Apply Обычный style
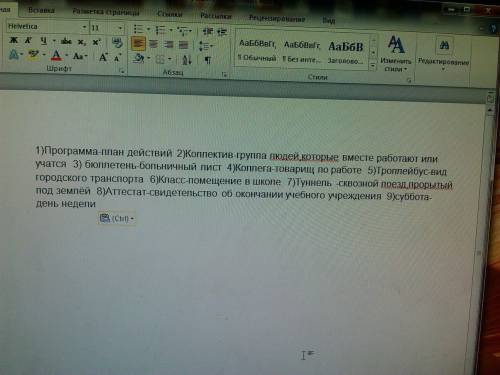The height and width of the screenshot is (375, 500). tap(257, 50)
